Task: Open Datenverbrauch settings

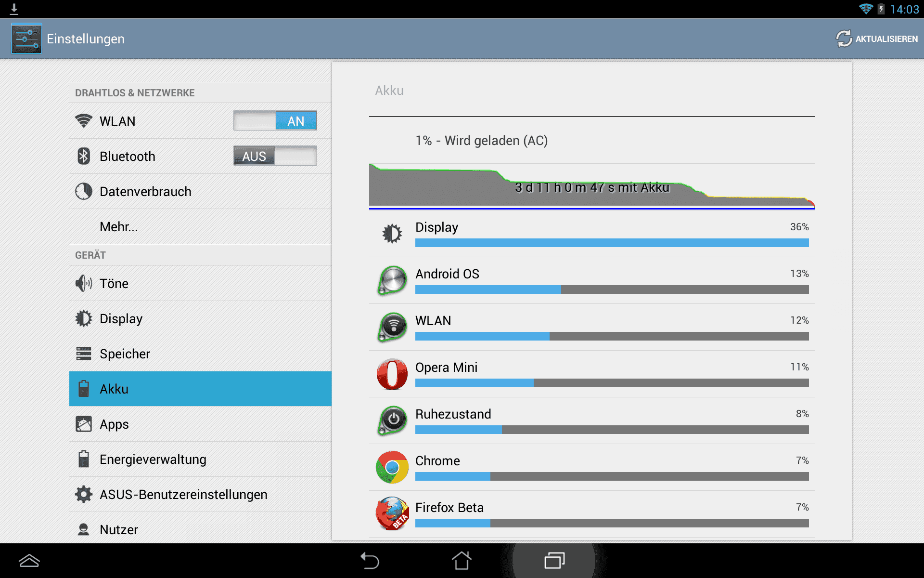Action: click(200, 191)
